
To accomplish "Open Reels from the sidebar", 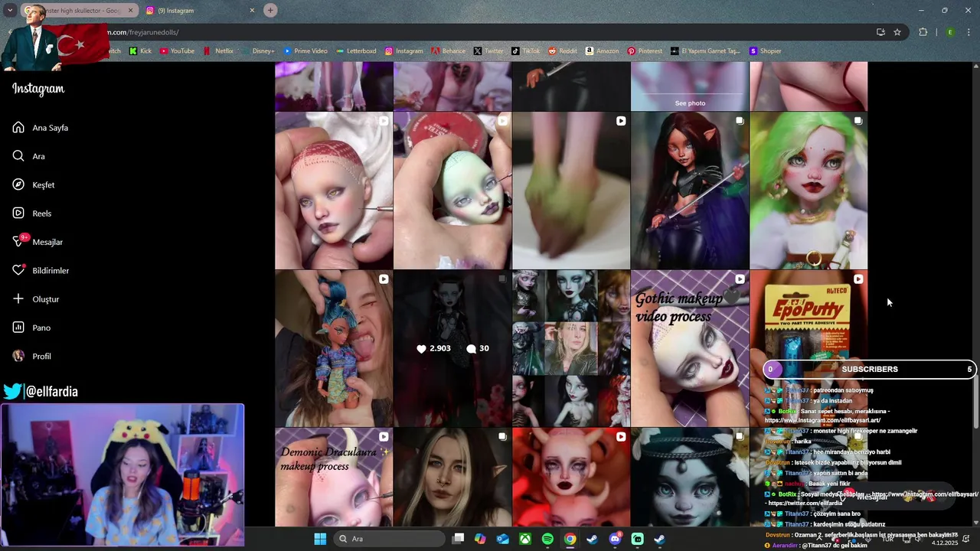I will [x=31, y=214].
